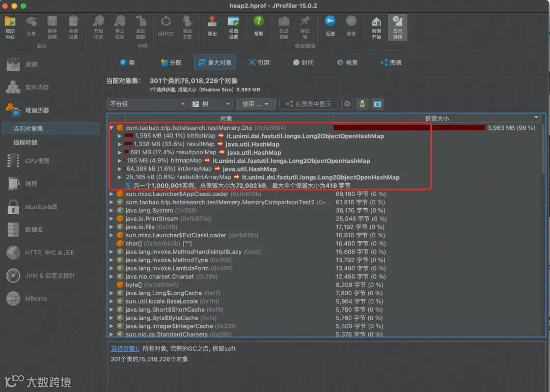Switch to the 时间 (Time) tab
Viewport: 550px width, 392px height.
(x=303, y=63)
